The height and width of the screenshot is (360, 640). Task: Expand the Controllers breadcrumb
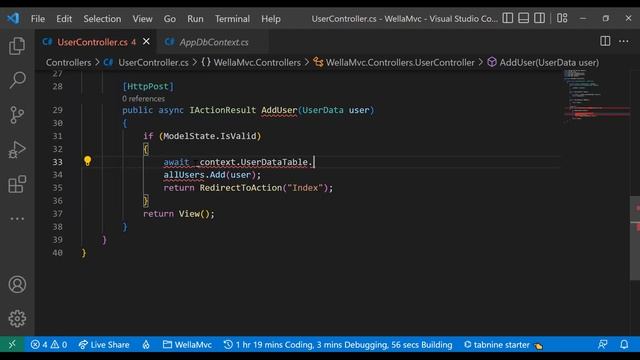click(x=68, y=62)
